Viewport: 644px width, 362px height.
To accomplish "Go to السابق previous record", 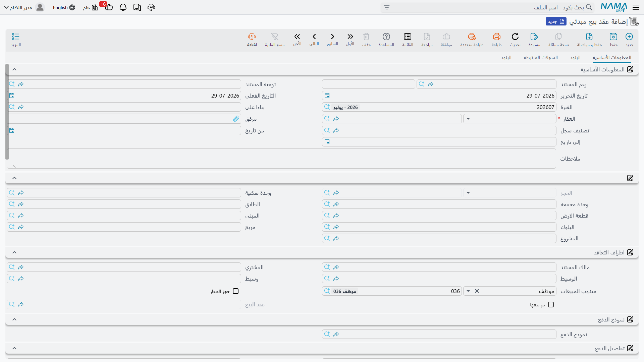I will coord(332,39).
